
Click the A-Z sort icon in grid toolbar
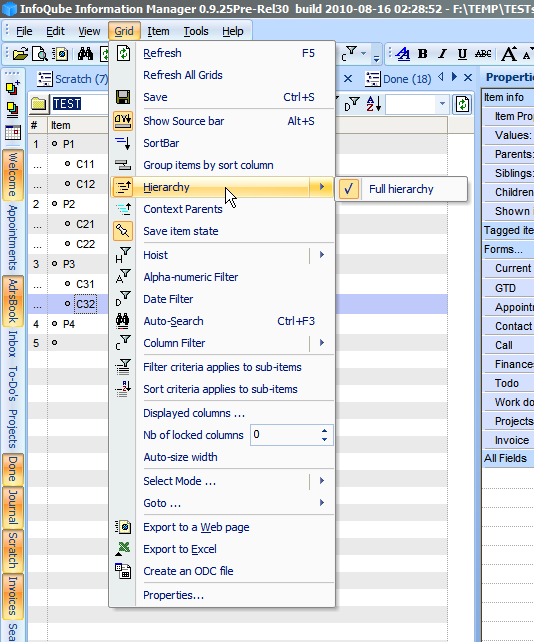373,104
